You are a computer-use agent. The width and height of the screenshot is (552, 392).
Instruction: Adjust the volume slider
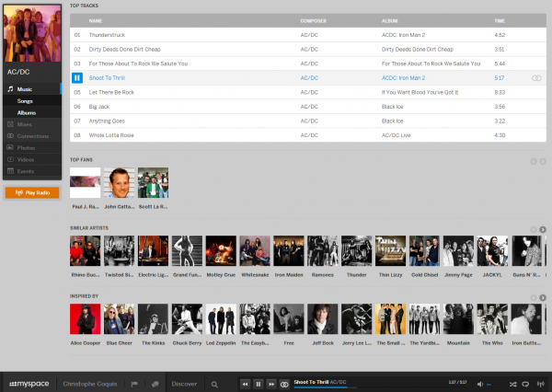[x=495, y=385]
